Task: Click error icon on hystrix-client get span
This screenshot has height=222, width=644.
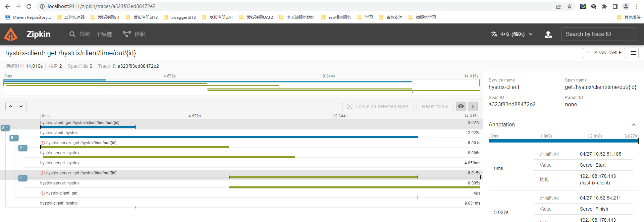Action: 43,193
